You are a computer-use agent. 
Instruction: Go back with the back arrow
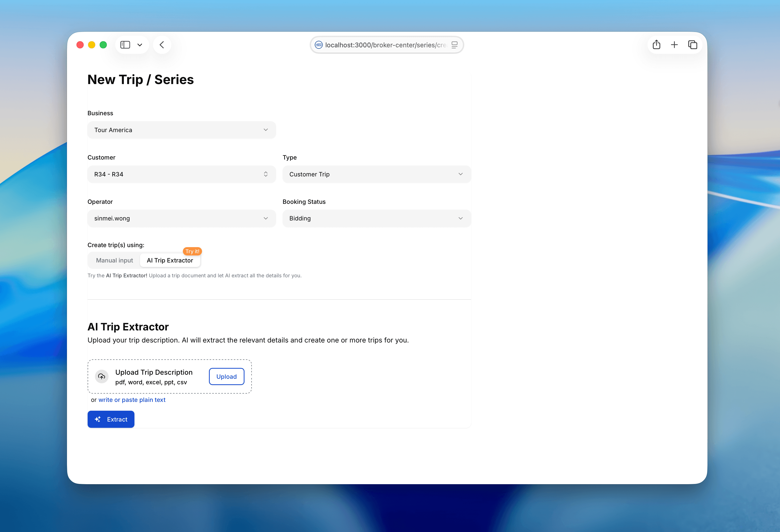pyautogui.click(x=162, y=45)
